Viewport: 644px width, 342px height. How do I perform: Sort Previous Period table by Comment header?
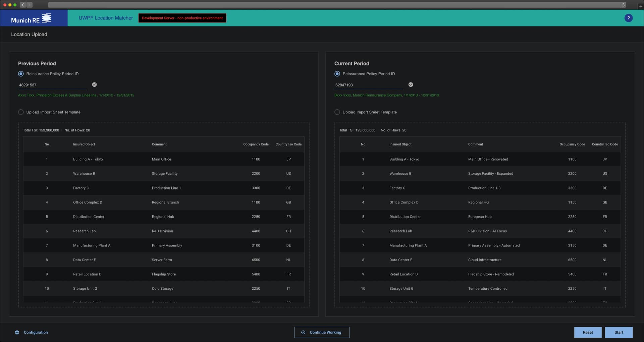coord(159,144)
